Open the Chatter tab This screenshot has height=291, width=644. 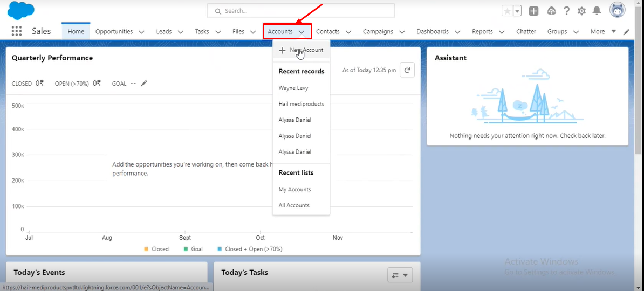526,31
